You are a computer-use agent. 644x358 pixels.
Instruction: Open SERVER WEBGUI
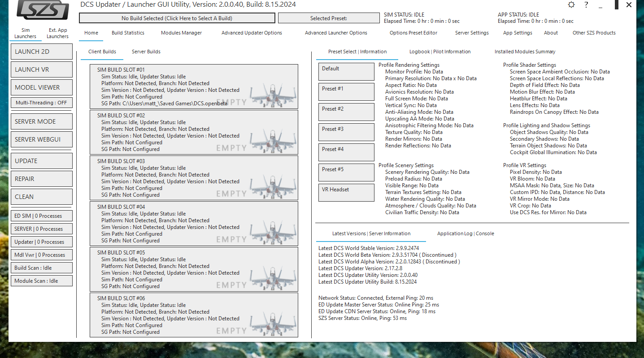click(41, 139)
